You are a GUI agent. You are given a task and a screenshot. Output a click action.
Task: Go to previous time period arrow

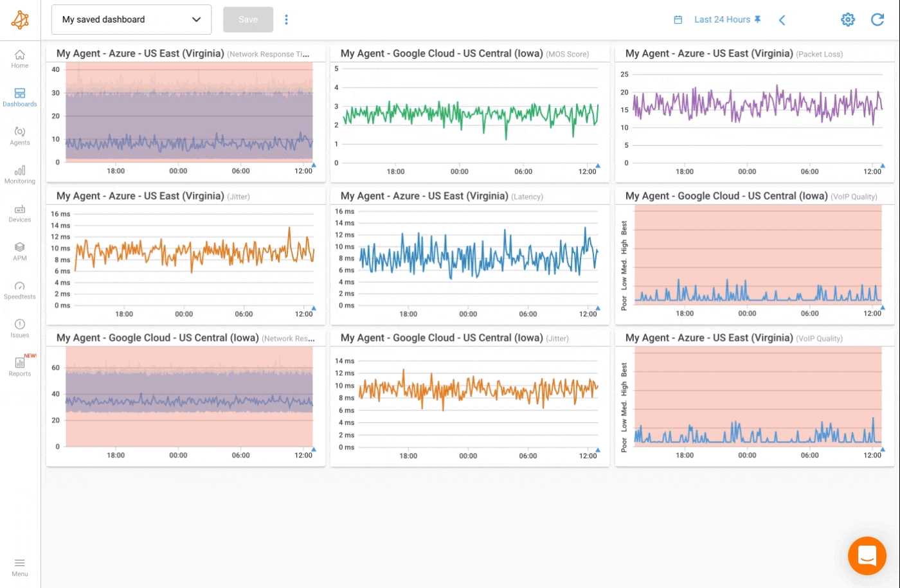tap(782, 20)
